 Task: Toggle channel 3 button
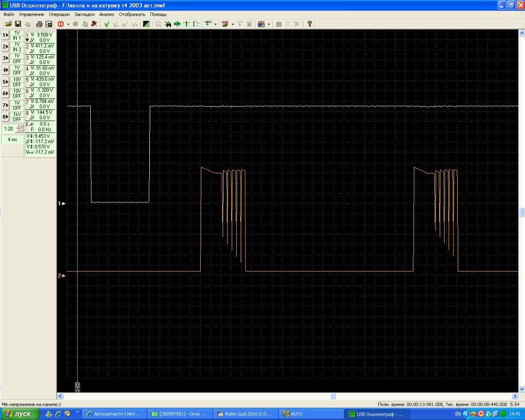coord(5,59)
